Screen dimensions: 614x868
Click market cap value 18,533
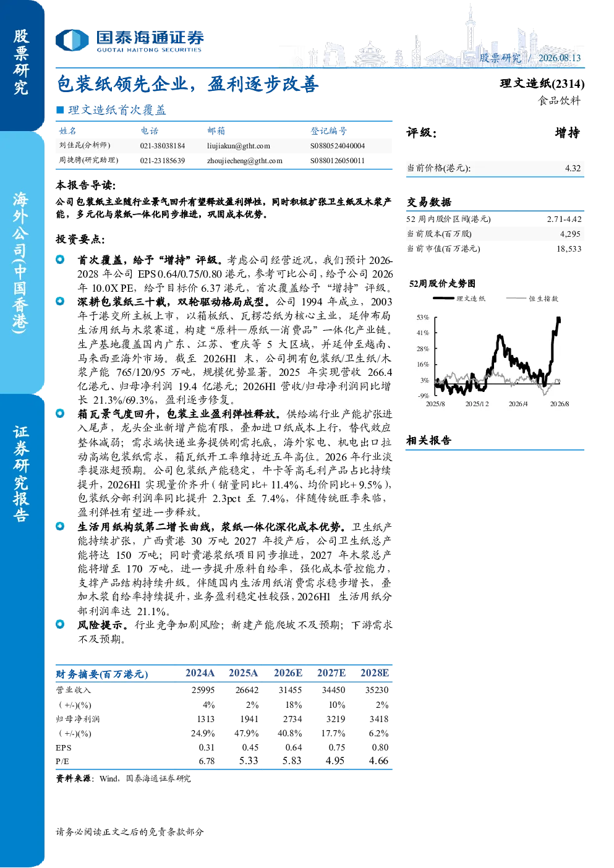pyautogui.click(x=569, y=249)
